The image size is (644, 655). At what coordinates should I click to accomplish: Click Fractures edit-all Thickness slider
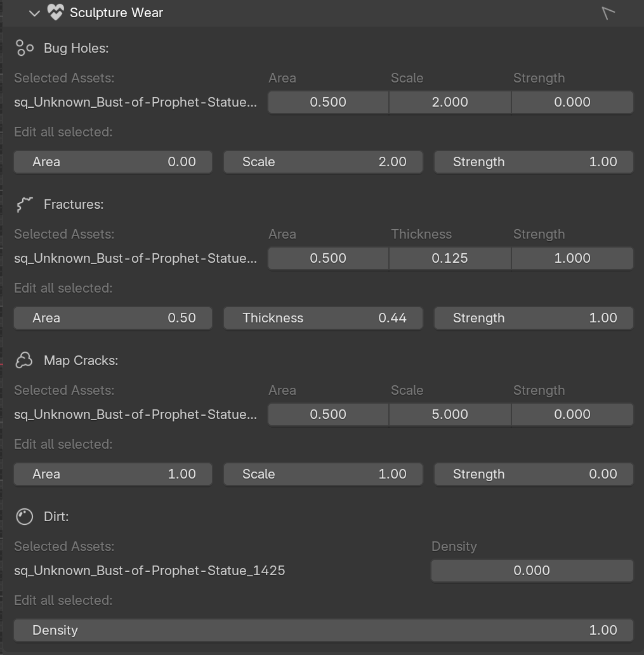click(x=323, y=318)
